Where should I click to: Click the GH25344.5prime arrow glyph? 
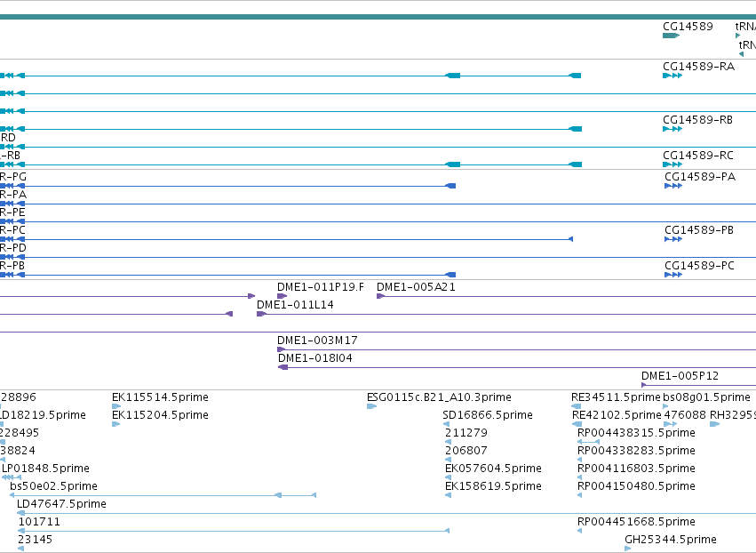point(628,549)
